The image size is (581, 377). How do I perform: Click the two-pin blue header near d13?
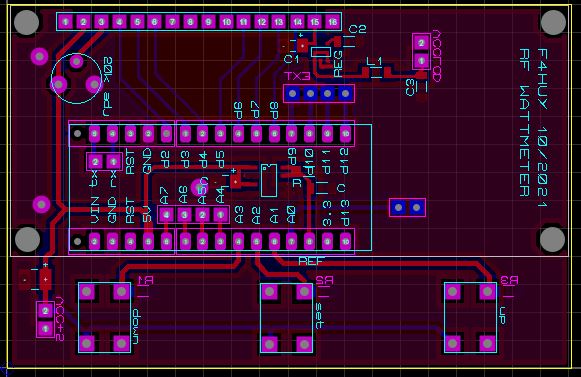coord(407,208)
